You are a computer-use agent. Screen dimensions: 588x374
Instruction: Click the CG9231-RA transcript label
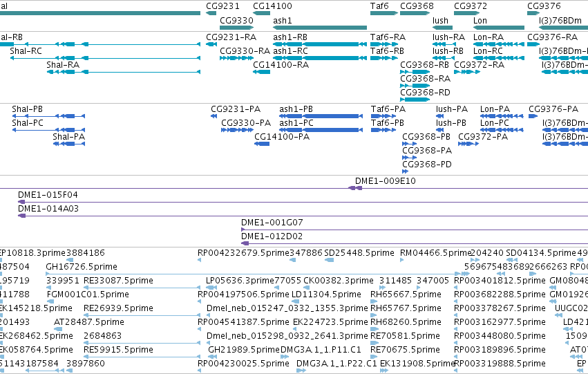[x=231, y=37]
